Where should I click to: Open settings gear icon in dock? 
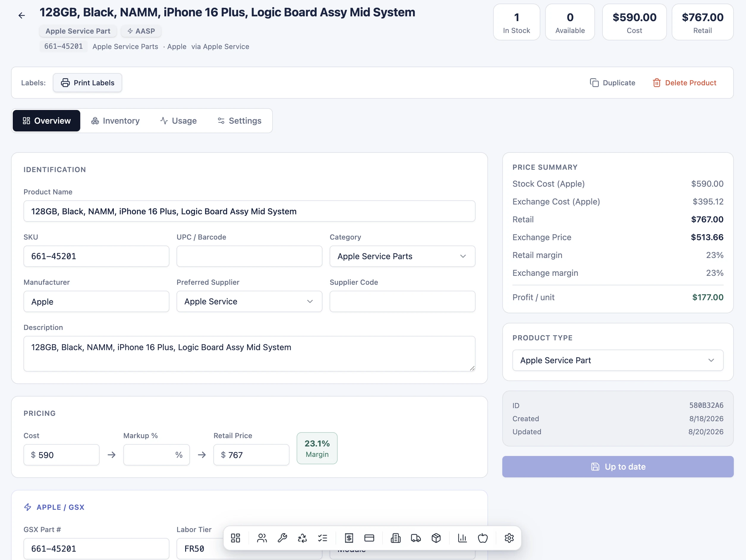pos(509,538)
